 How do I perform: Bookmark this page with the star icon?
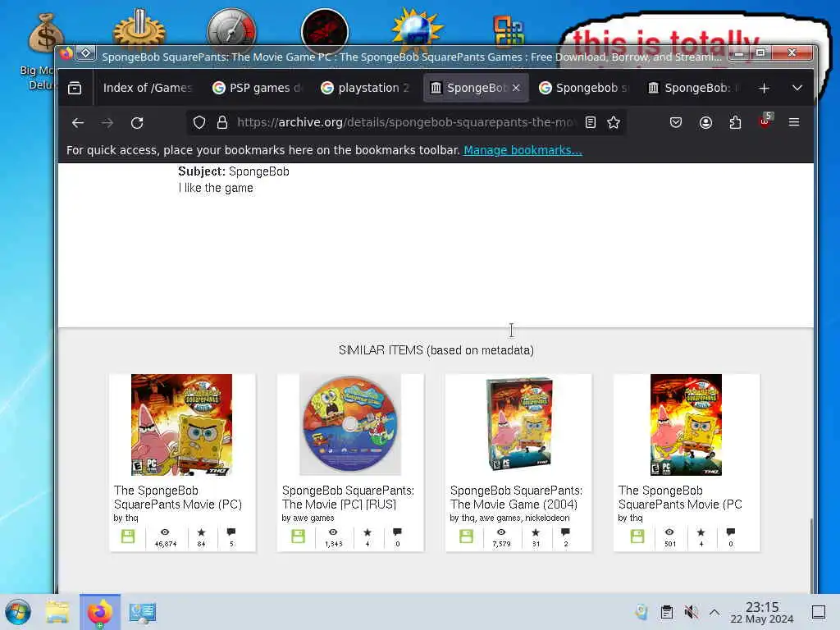614,123
